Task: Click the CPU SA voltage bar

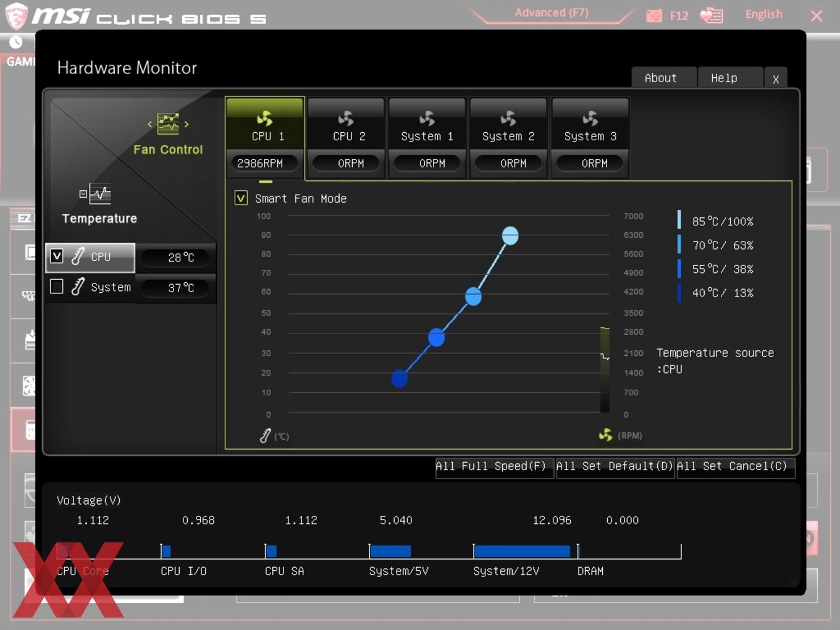Action: click(271, 551)
